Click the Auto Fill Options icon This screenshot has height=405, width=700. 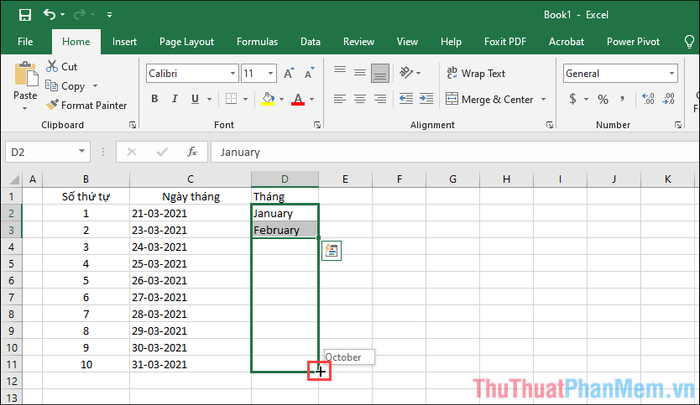[332, 252]
